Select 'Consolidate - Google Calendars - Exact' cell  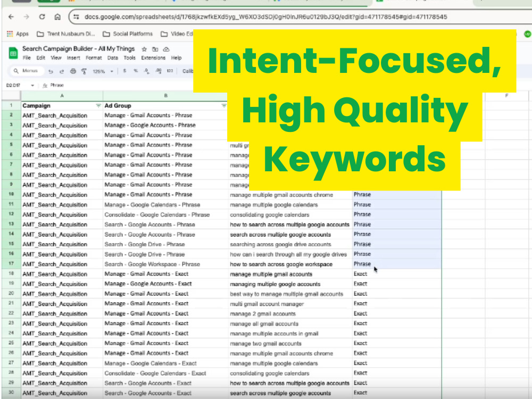click(x=165, y=373)
